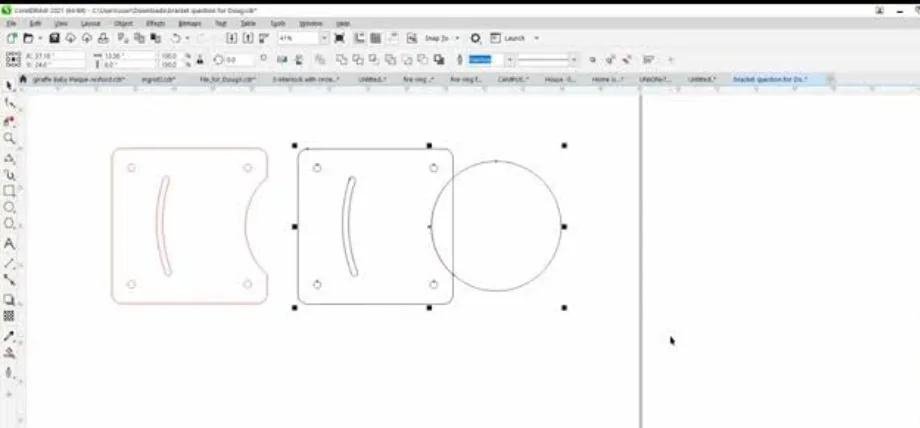Viewport: 920px width, 428px height.
Task: Open the zoom level dropdown
Action: click(x=324, y=38)
